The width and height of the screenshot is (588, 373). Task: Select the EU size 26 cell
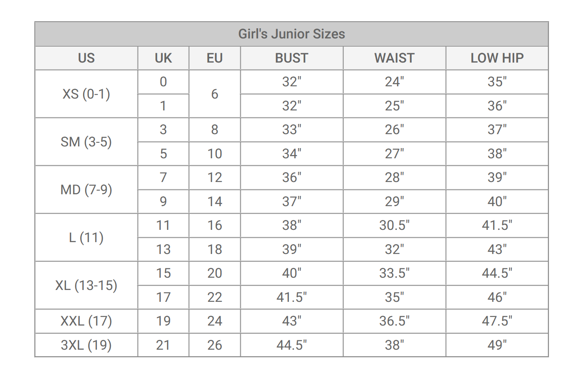214,345
